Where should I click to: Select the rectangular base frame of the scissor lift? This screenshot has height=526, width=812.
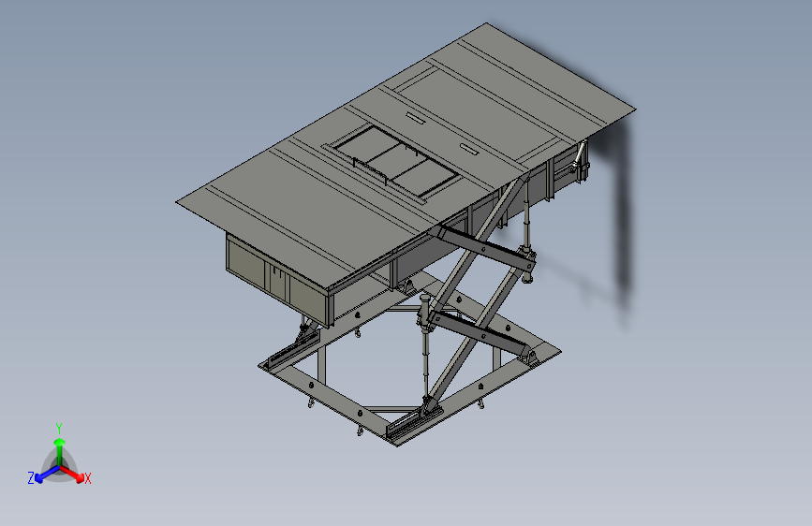coord(409,358)
